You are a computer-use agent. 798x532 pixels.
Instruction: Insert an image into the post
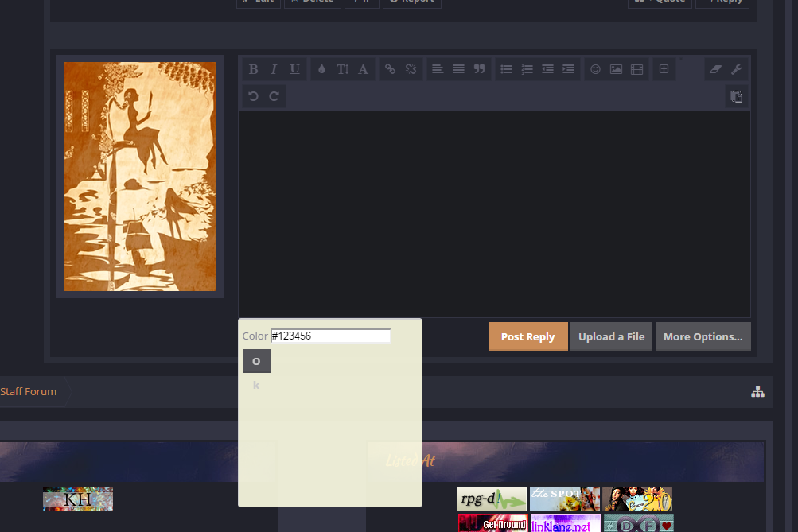(x=616, y=69)
